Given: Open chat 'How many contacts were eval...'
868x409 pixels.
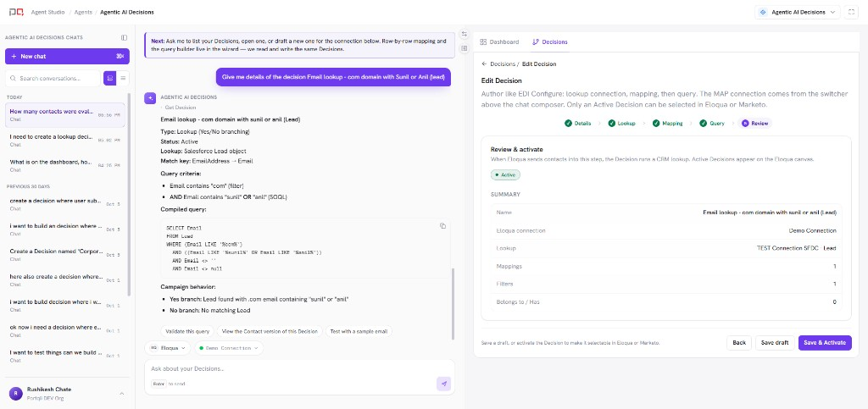Looking at the screenshot, I should (x=64, y=114).
